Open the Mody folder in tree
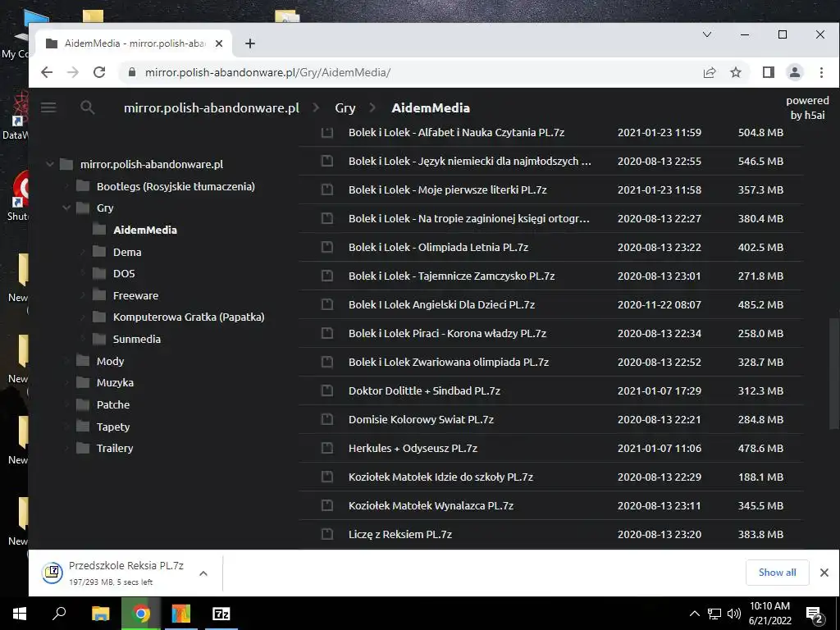 (111, 361)
